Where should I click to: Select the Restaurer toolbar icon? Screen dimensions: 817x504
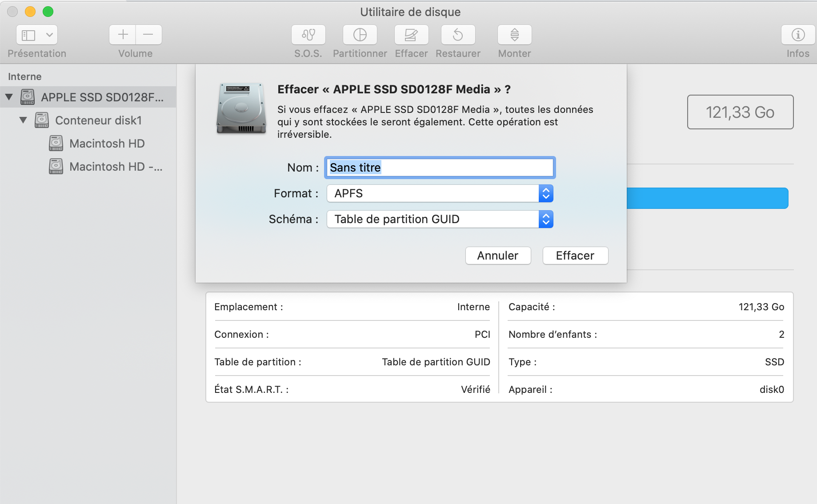pos(458,35)
